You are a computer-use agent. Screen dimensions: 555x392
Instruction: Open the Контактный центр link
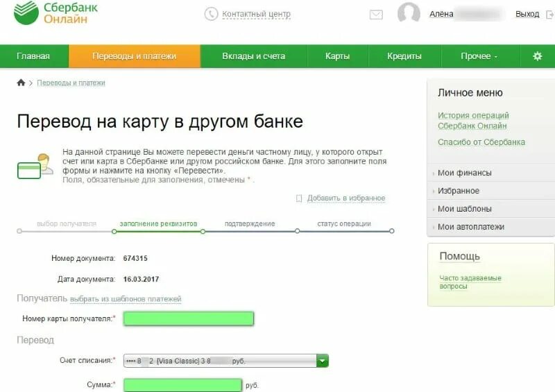tap(256, 14)
